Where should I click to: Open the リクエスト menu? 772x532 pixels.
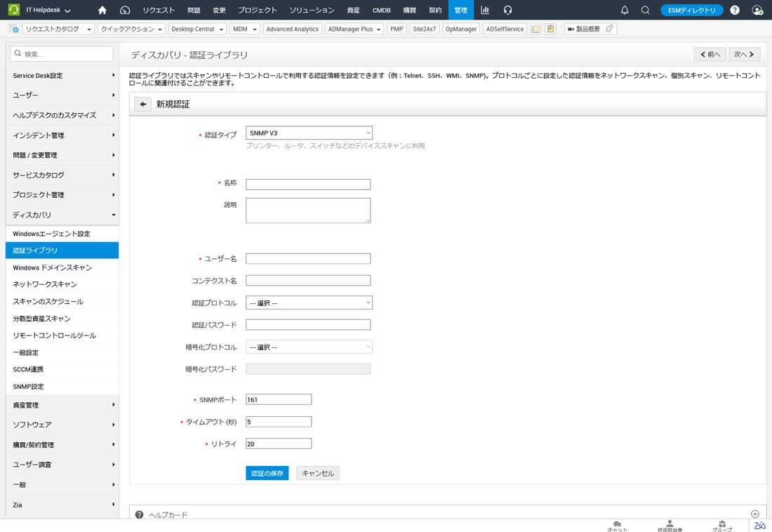tap(159, 10)
